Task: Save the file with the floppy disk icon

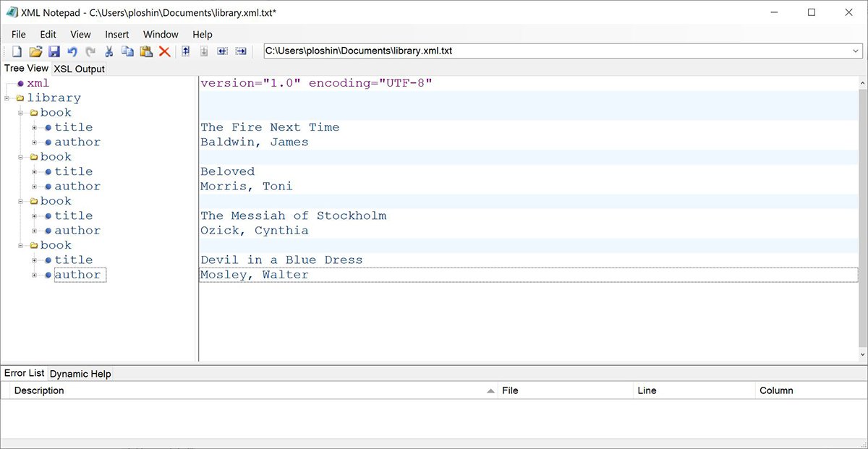Action: [54, 51]
